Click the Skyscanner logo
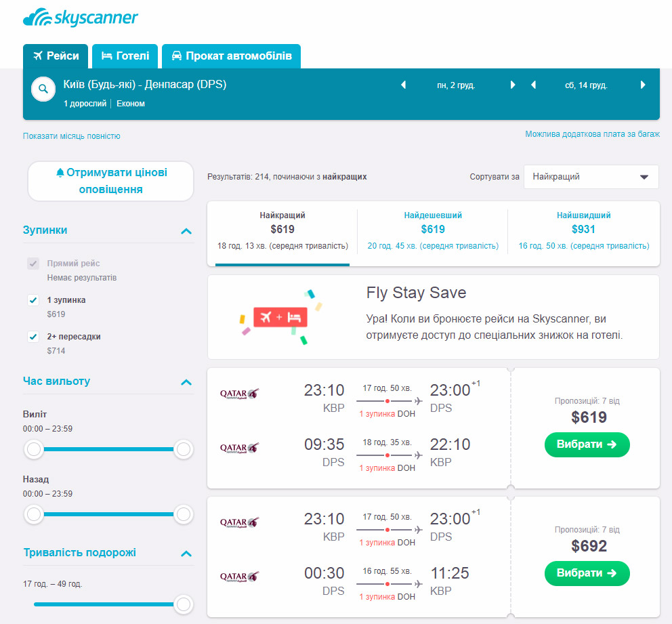Viewport: 672px width, 624px height. click(x=80, y=18)
